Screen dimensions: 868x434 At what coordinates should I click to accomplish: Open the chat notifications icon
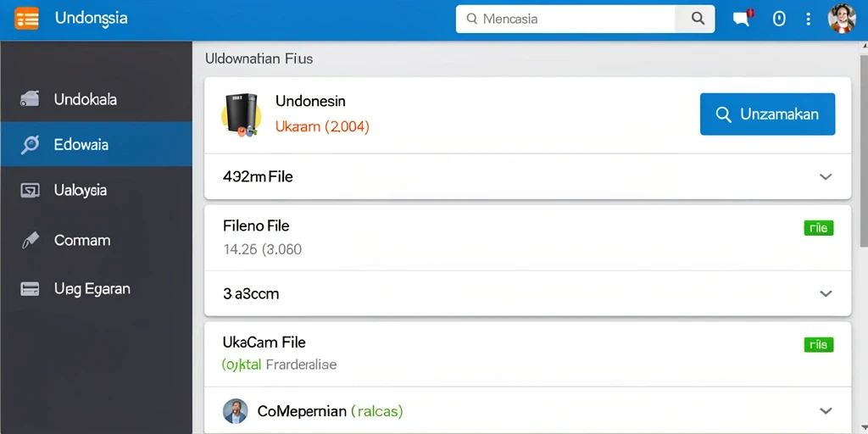pos(743,19)
